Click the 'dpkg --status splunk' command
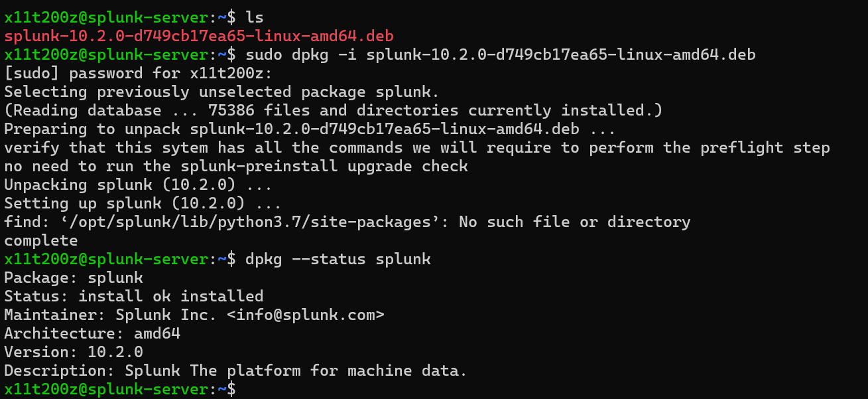This screenshot has width=868, height=399. pos(338,259)
